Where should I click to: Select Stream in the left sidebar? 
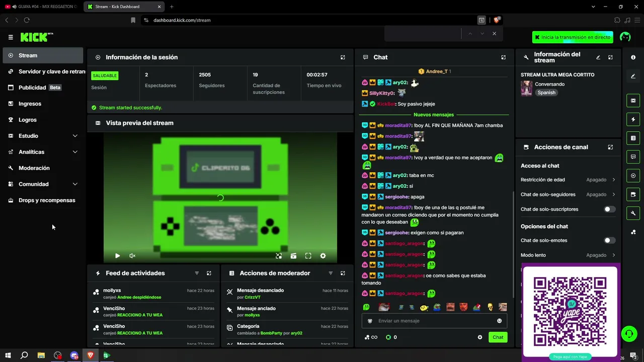[x=43, y=55]
